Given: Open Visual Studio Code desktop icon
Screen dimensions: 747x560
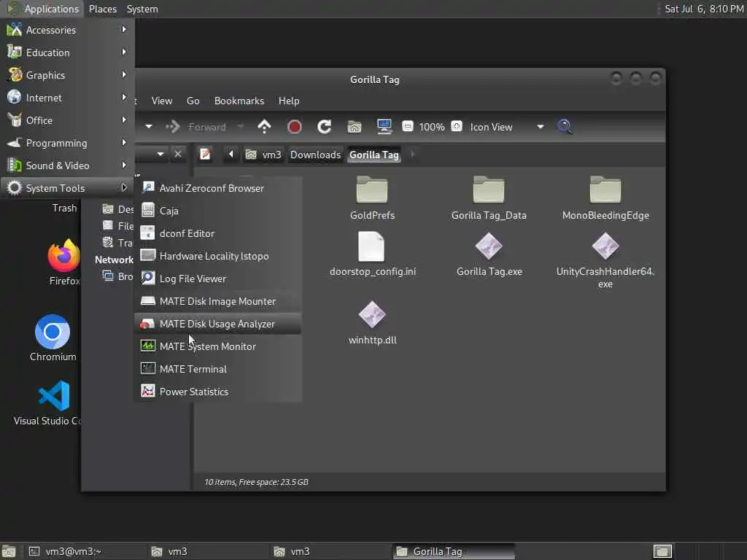Looking at the screenshot, I should point(53,402).
